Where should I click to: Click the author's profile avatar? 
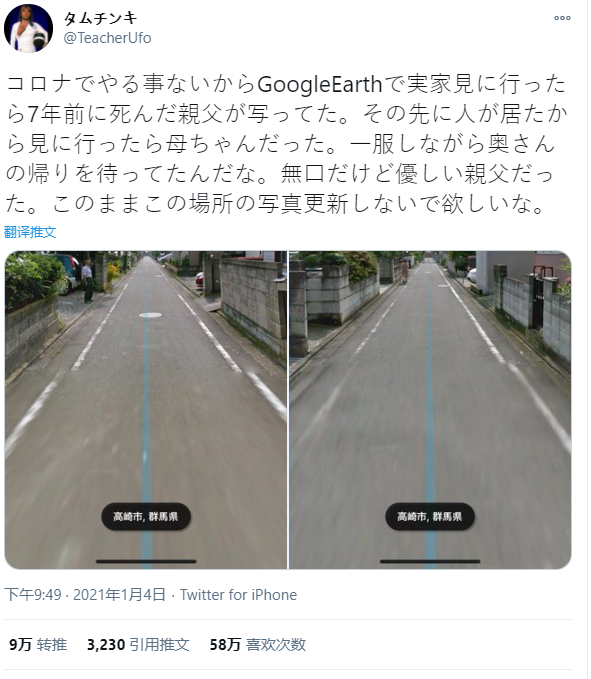[29, 29]
